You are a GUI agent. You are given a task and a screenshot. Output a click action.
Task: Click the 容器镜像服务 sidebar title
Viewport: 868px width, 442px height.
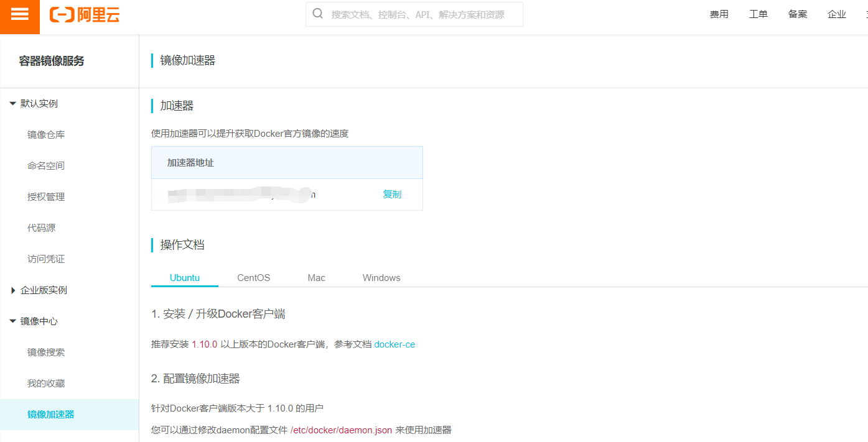(x=51, y=61)
